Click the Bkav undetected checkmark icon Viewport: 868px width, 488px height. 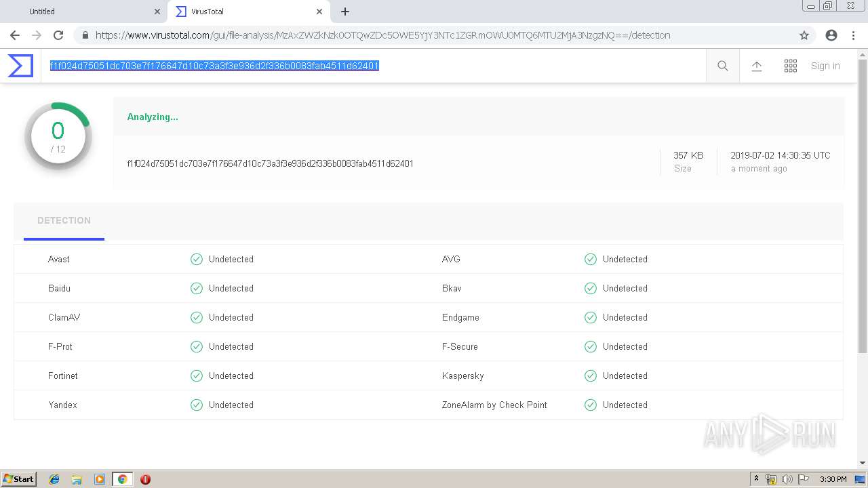click(591, 288)
